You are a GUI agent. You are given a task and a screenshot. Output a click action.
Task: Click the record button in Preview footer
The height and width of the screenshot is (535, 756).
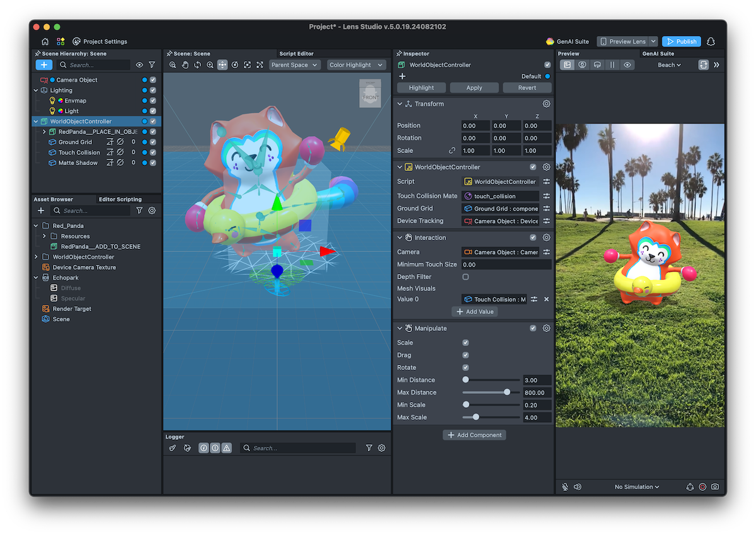[x=702, y=487]
